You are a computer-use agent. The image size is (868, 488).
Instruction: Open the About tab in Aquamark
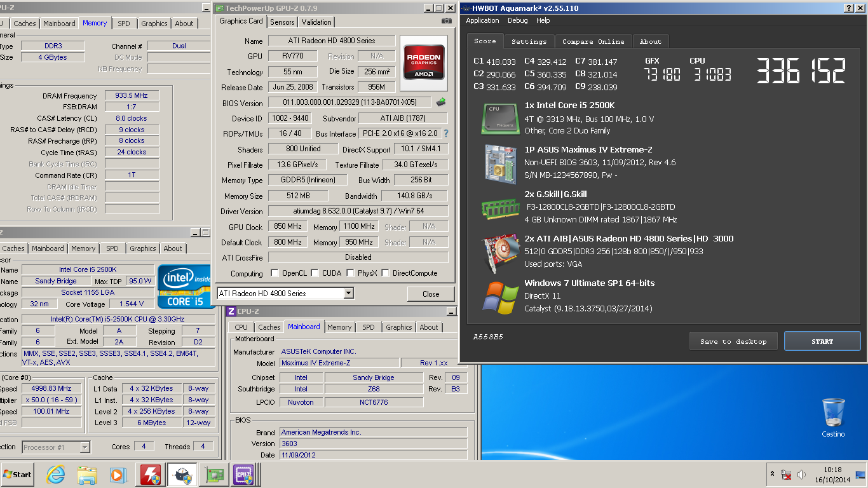coord(650,41)
